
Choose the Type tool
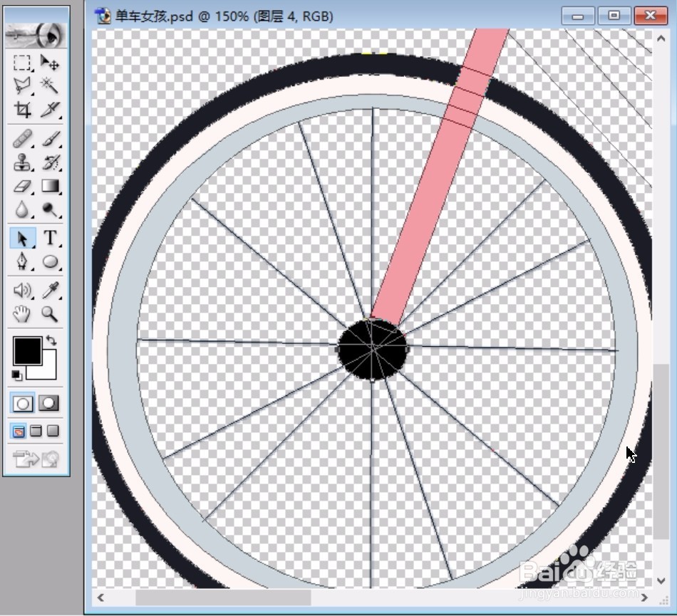[50, 238]
